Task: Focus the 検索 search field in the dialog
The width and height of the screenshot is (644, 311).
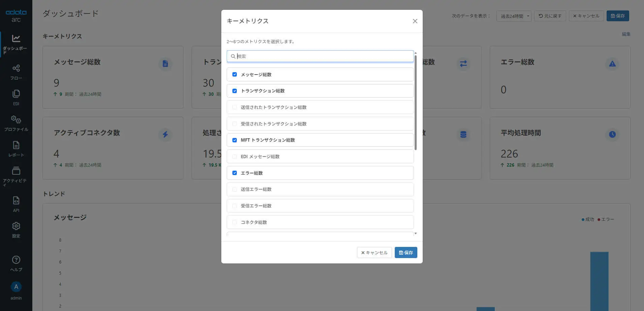Action: coord(320,56)
